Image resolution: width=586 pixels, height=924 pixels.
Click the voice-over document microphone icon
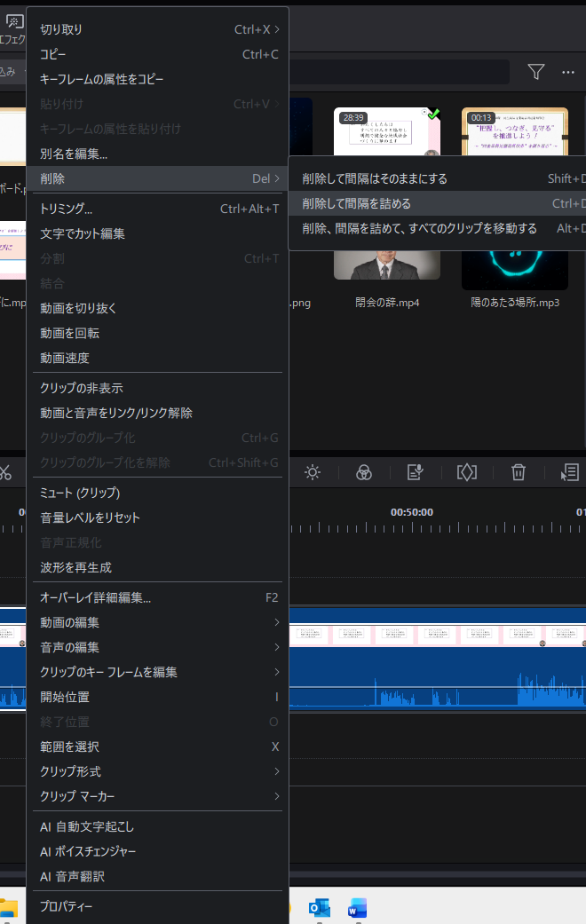pyautogui.click(x=415, y=472)
